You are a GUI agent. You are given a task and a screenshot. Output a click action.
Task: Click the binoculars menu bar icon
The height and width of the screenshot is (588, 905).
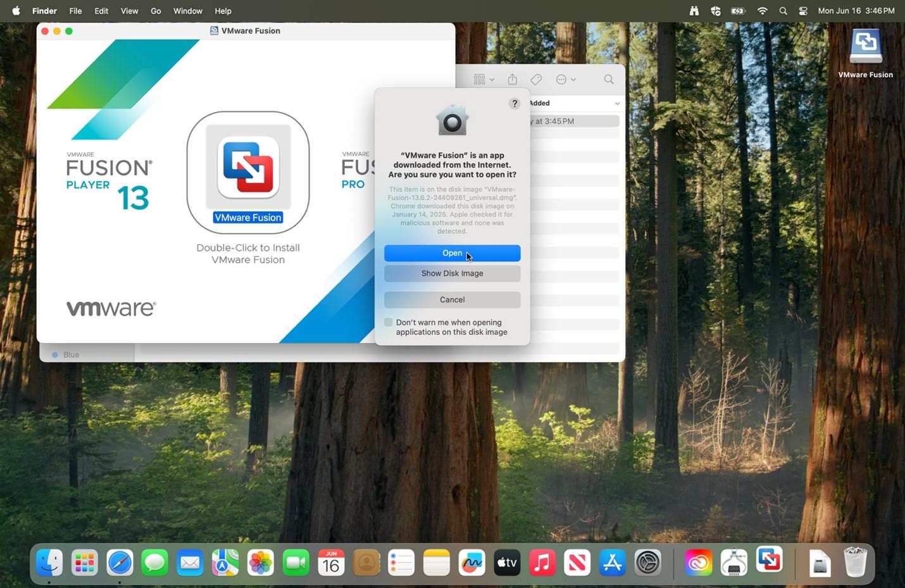tap(694, 11)
